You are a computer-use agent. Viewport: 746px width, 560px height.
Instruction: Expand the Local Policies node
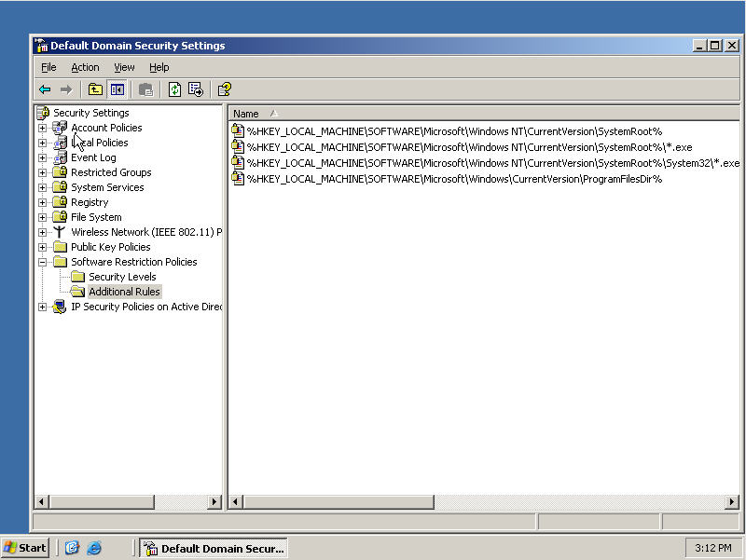pyautogui.click(x=42, y=143)
